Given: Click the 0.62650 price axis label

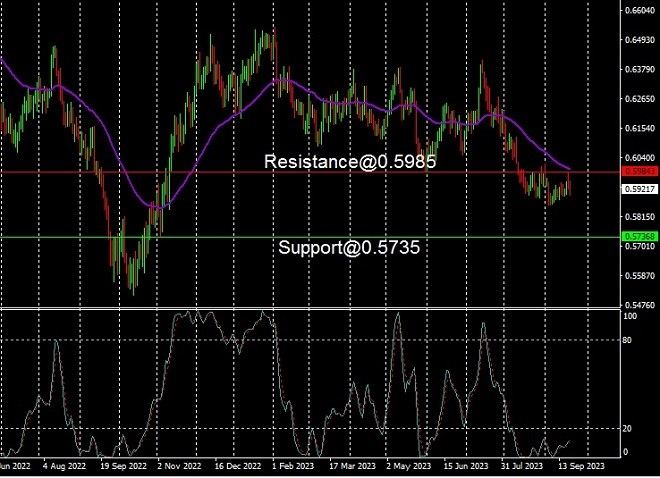Looking at the screenshot, I should tap(640, 99).
